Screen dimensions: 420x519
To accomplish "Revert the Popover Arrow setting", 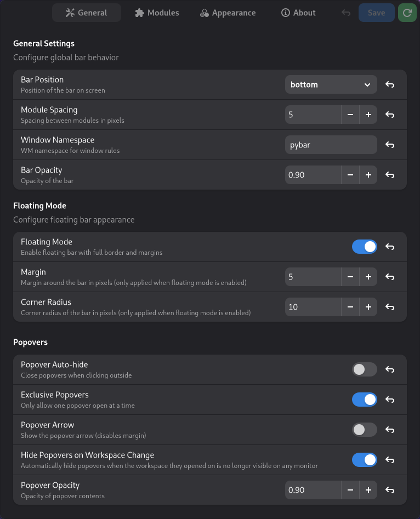I will 390,430.
